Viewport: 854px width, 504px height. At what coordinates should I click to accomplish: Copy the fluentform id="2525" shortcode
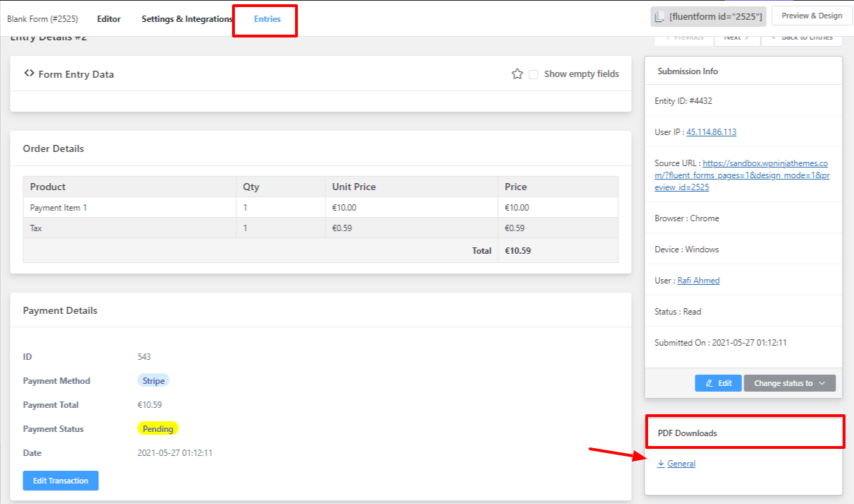click(x=715, y=17)
